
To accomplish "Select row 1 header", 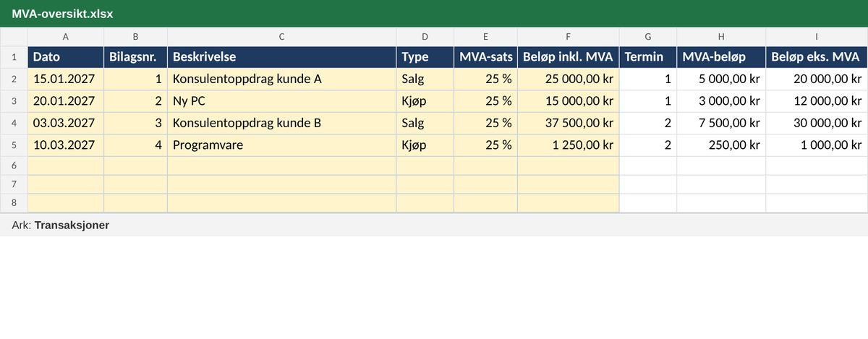I will coord(14,57).
